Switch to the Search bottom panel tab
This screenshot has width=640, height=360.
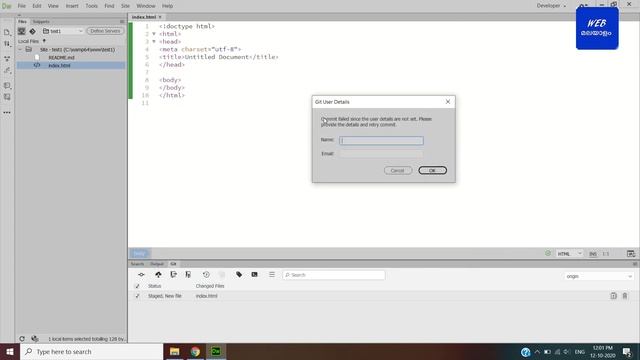coord(138,264)
